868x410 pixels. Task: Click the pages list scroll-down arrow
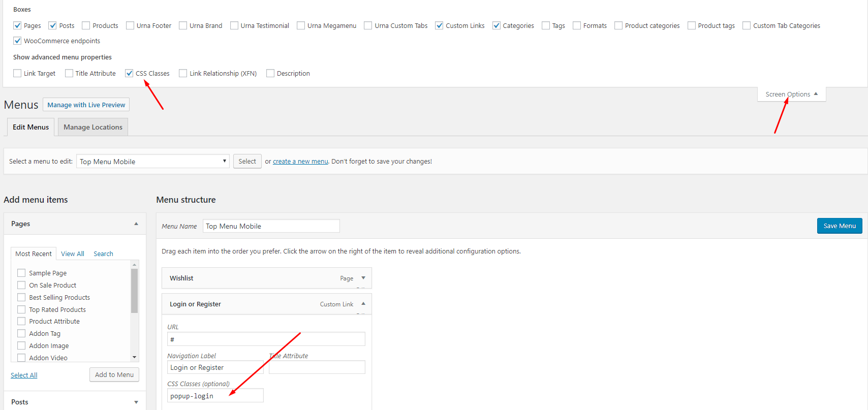tap(135, 357)
